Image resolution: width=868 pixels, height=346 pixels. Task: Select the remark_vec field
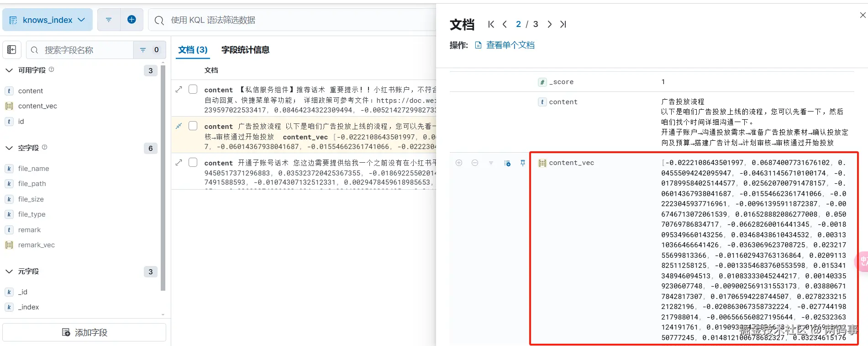[x=36, y=245]
